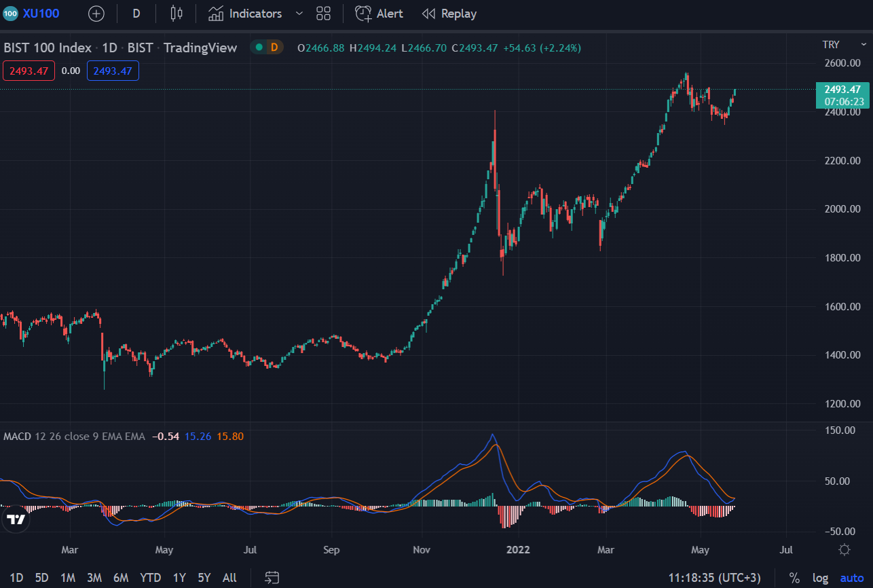Screen dimensions: 873x588
Task: Click the blue MACD value 15.26
Action: point(198,437)
